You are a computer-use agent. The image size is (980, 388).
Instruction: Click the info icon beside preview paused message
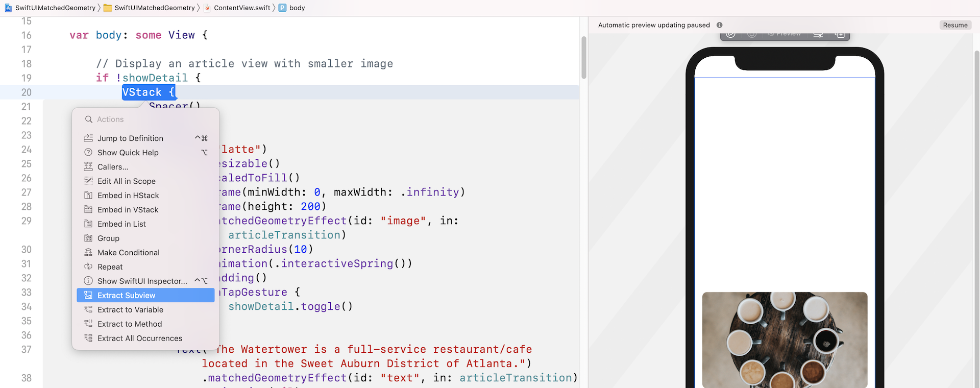pyautogui.click(x=719, y=25)
